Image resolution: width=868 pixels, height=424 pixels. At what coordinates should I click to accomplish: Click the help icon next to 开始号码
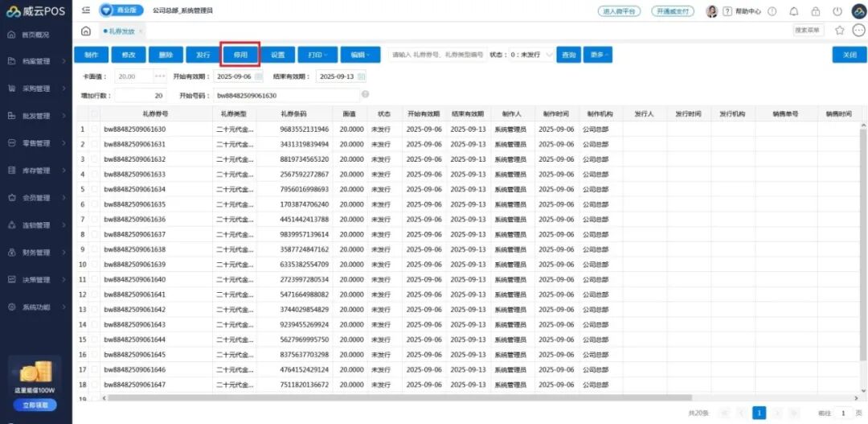[365, 94]
